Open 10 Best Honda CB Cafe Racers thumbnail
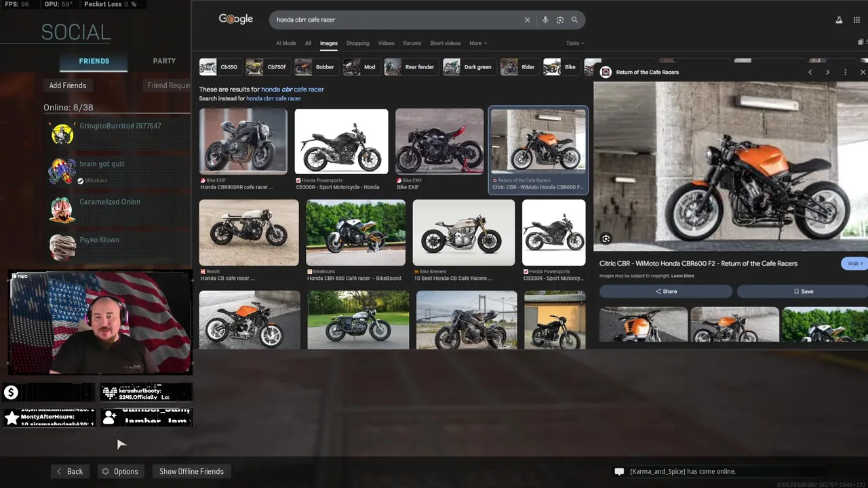This screenshot has width=868, height=488. coord(463,232)
